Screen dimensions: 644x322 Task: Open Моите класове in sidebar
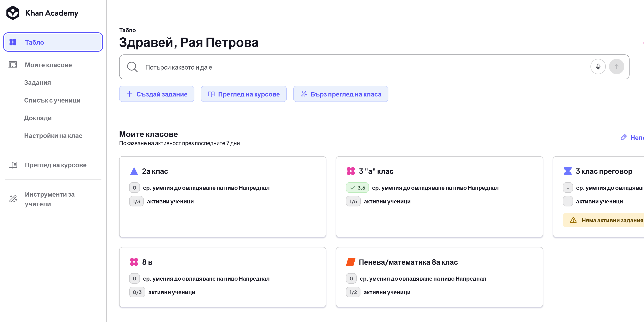[x=53, y=65]
